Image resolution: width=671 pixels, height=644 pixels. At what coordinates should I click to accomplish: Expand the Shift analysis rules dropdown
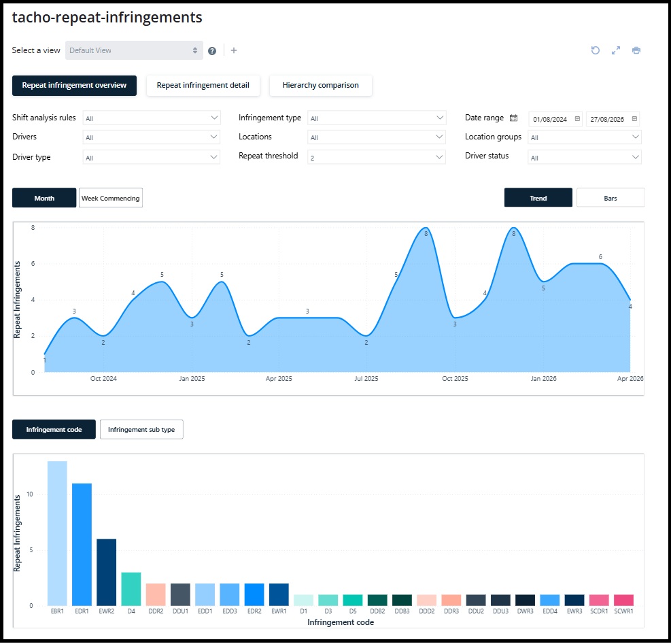pos(152,118)
